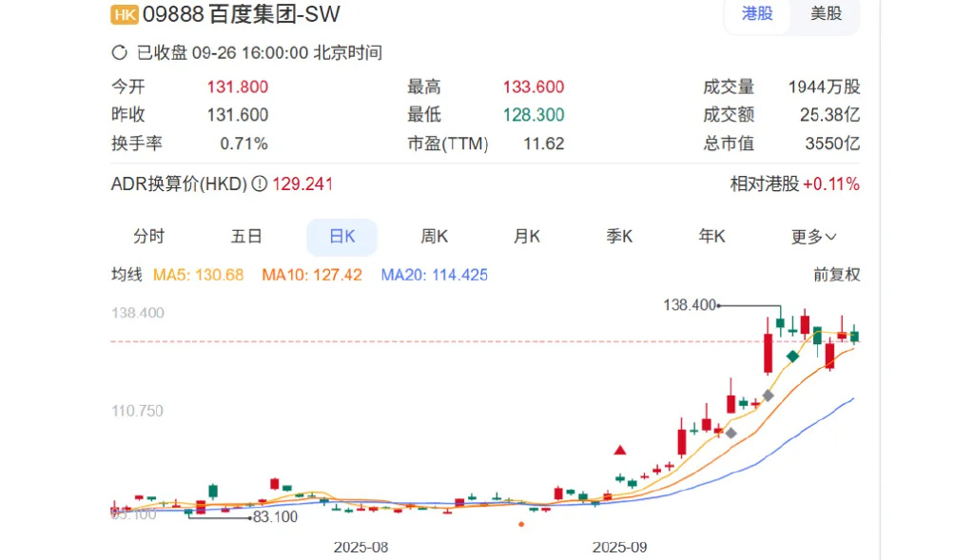Click the 110.750 price axis label
974x560 pixels.
point(137,411)
